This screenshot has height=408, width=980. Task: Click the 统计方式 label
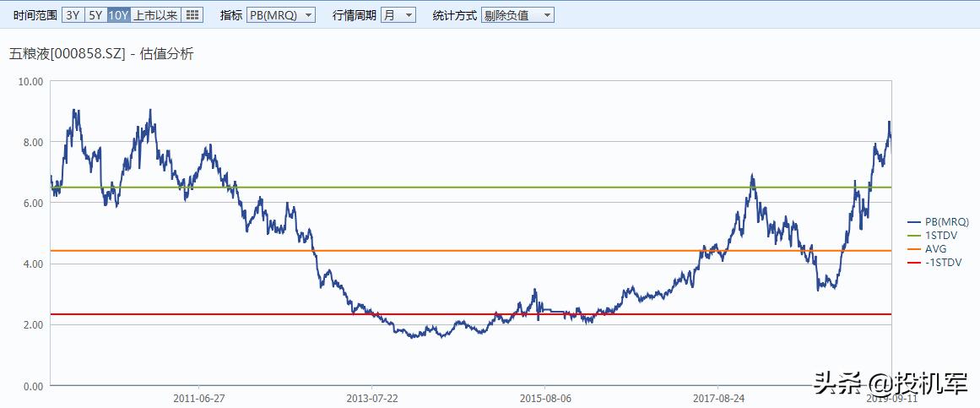(x=455, y=16)
